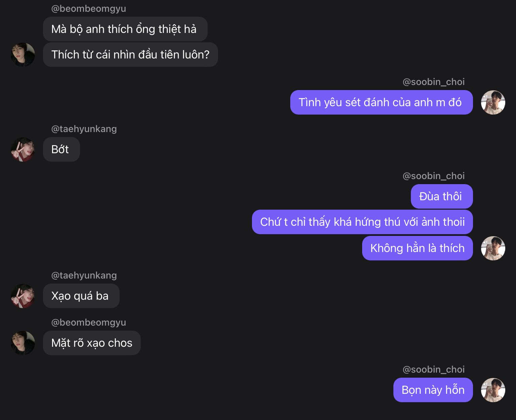516x420 pixels.
Task: Open beombeomgyu's avatar next to "Mặt rõ xạo chos"
Action: [23, 343]
